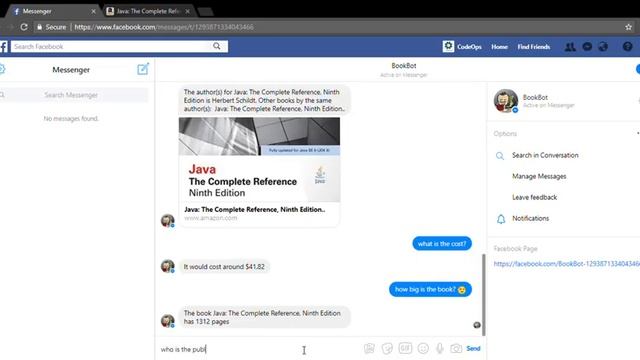Click the BookBot conversation header title
The width and height of the screenshot is (640, 360).
pyautogui.click(x=404, y=65)
